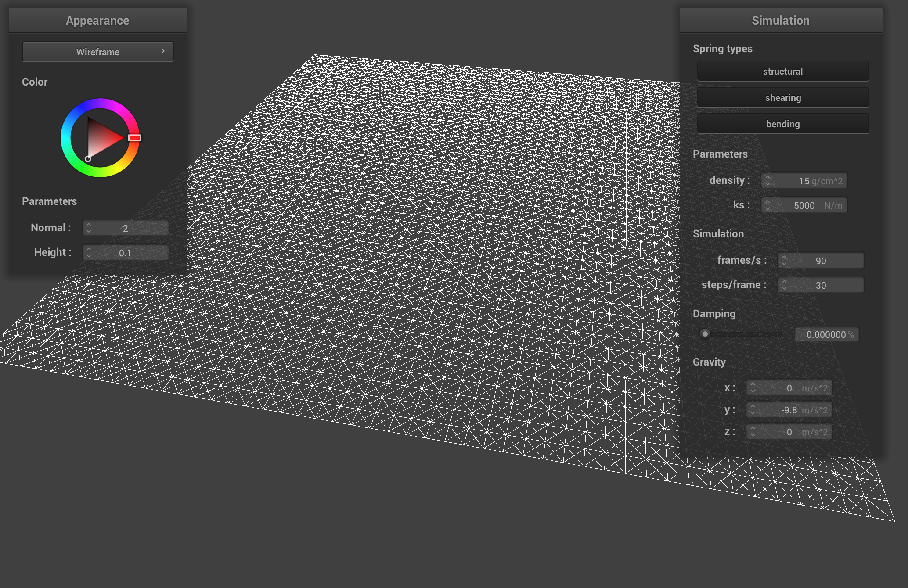908x588 pixels.
Task: Open the Wireframe shading mode dropdown
Action: point(97,51)
